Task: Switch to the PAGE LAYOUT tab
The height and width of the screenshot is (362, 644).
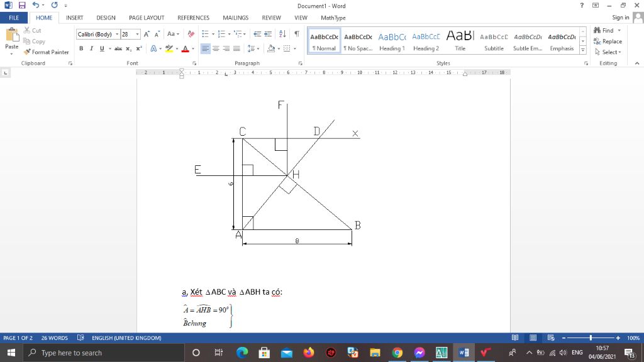Action: 147,18
